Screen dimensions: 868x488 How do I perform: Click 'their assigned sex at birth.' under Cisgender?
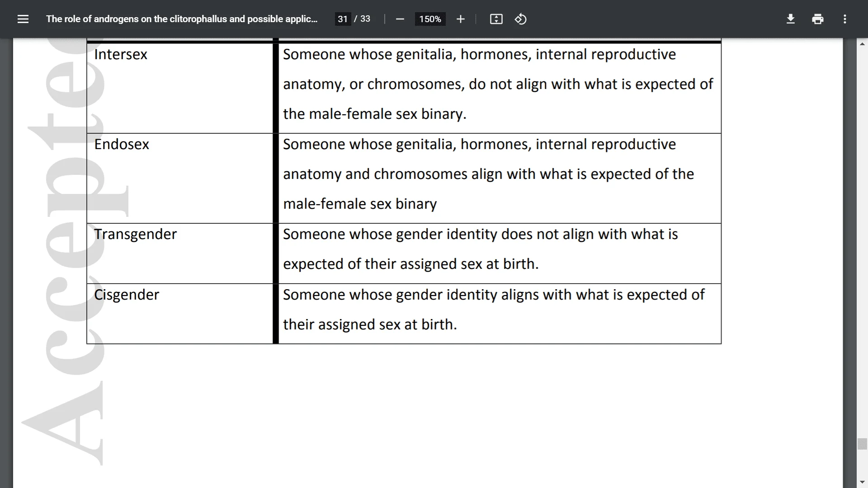(370, 324)
